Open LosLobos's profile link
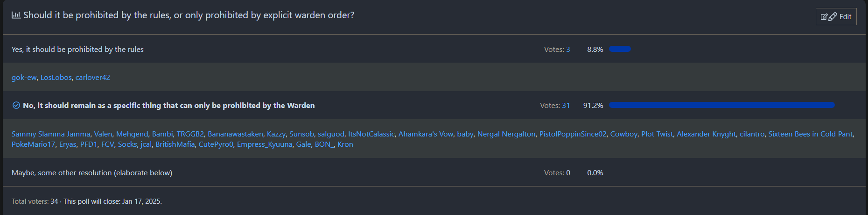Image resolution: width=868 pixels, height=215 pixels. click(56, 78)
